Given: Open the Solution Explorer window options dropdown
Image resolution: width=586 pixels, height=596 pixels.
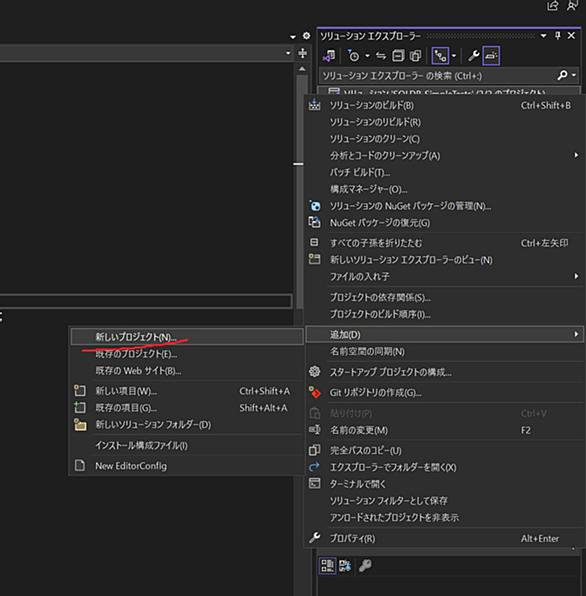Looking at the screenshot, I should point(543,35).
